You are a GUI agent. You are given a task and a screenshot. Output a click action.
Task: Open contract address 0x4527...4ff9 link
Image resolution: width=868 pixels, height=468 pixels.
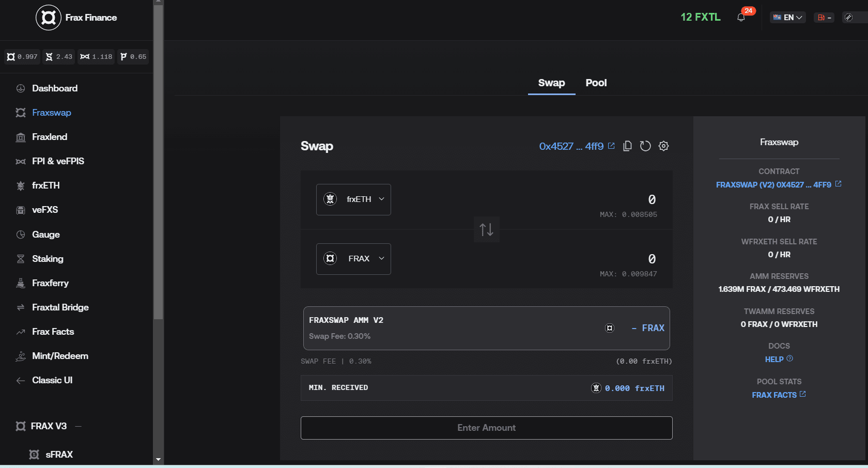tap(577, 146)
